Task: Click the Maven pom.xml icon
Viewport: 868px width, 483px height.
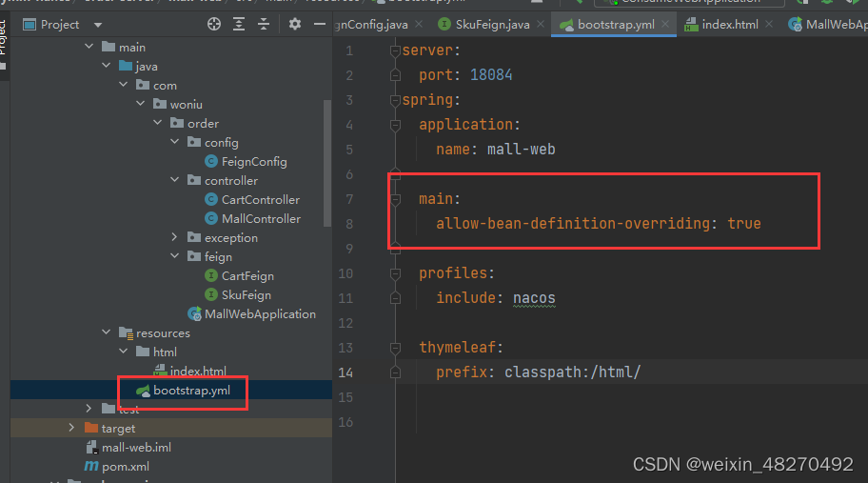Action: 91,467
